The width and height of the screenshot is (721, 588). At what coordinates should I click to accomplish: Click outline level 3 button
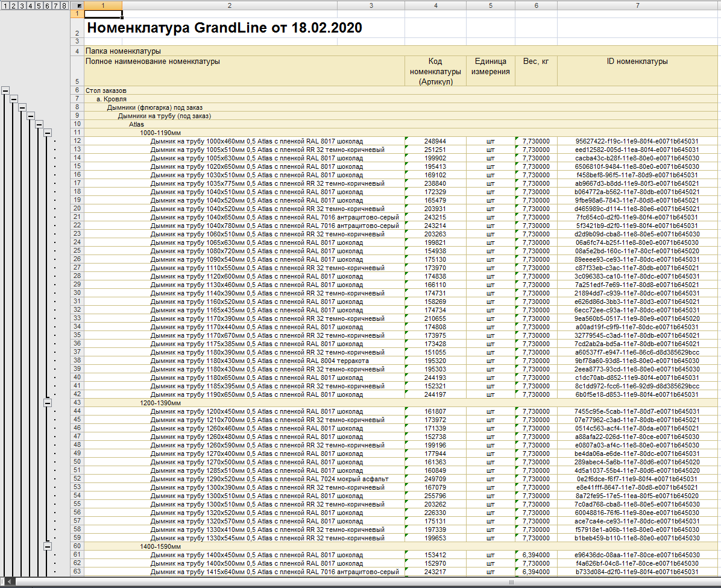22,5
